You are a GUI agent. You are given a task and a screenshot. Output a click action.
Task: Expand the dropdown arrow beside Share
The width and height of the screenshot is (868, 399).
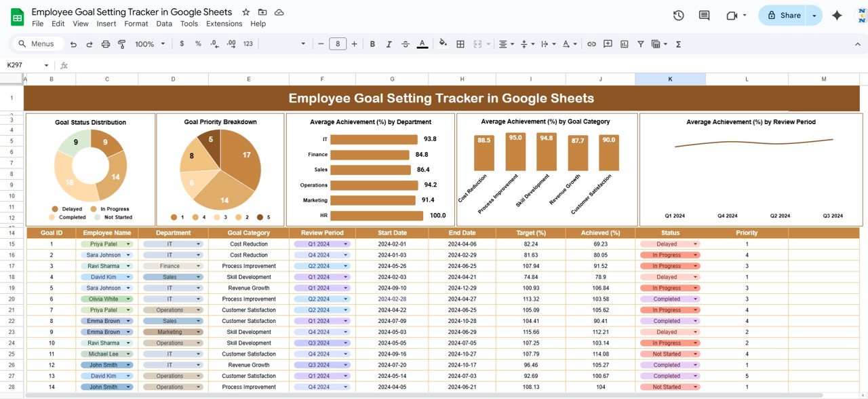[x=814, y=16]
